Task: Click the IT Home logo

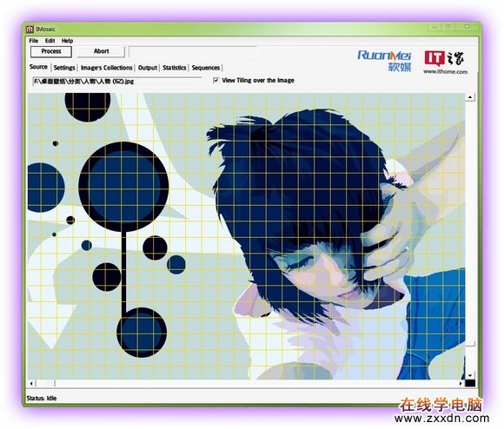Action: (x=445, y=63)
